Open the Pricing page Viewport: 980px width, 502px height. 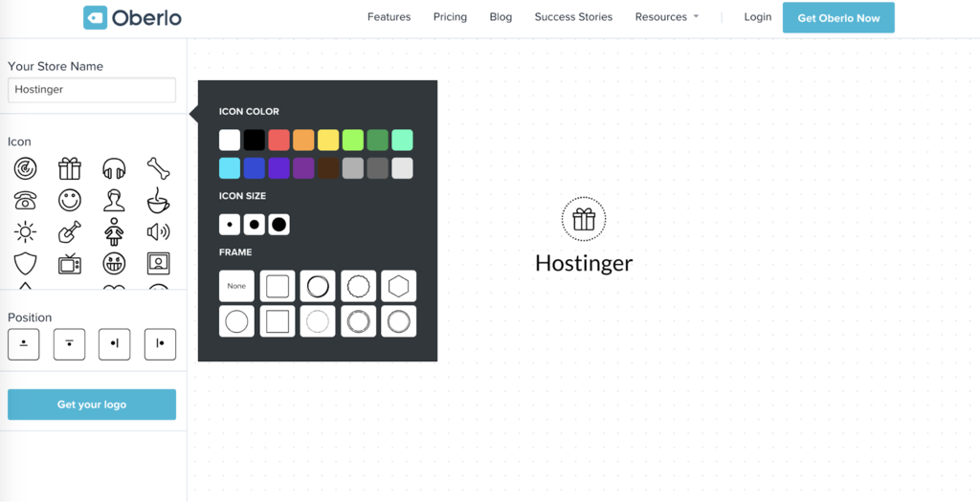click(450, 17)
